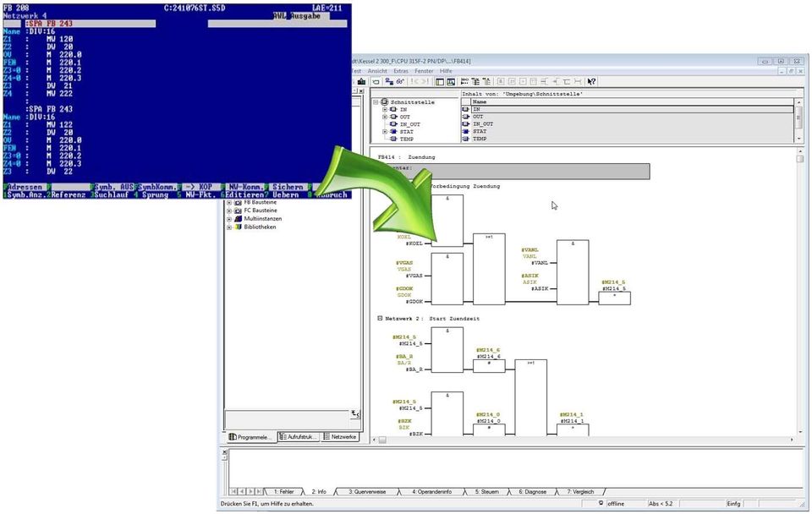
Task: Click the Name column header
Action: (x=633, y=102)
